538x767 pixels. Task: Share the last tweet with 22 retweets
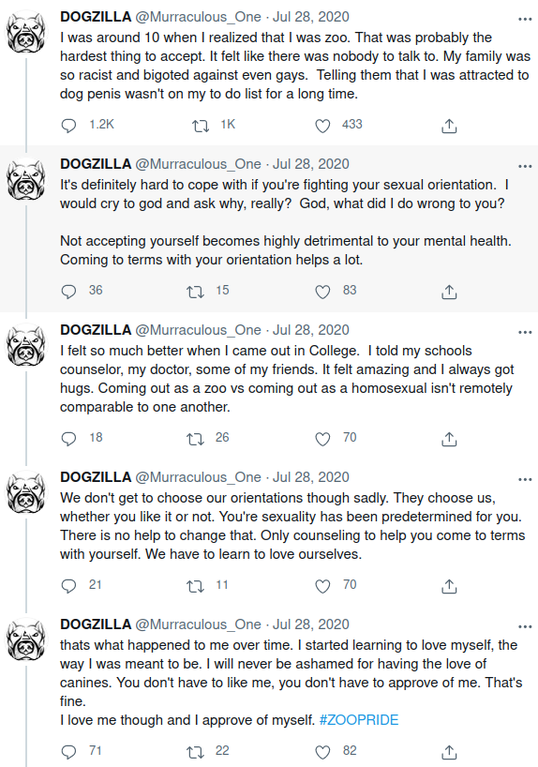[449, 752]
